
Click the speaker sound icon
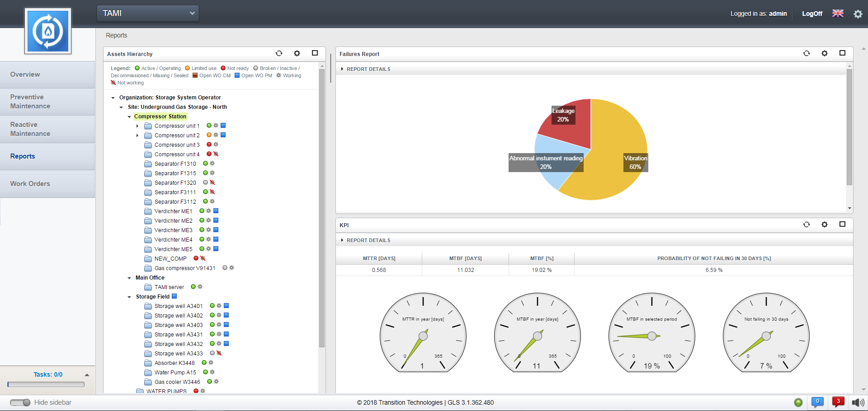[857, 402]
